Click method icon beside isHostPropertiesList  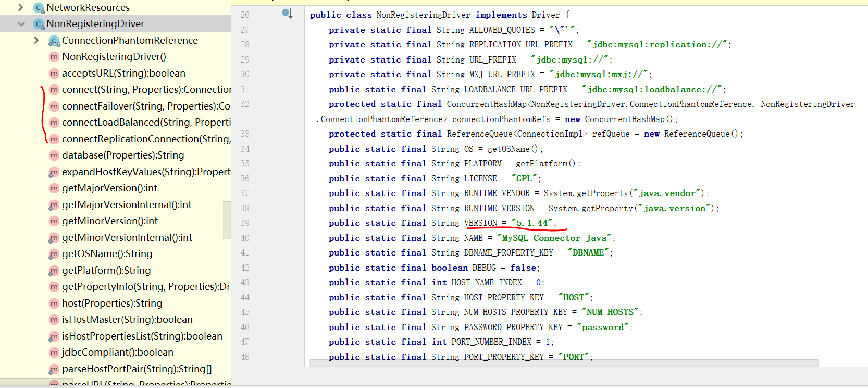coord(54,336)
